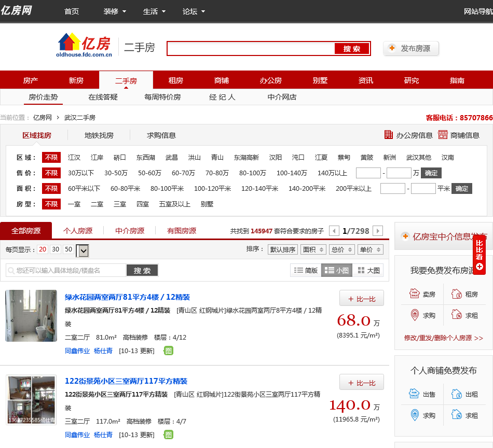493x448 pixels.
Task: Open the 装修 dropdown menu
Action: point(115,11)
